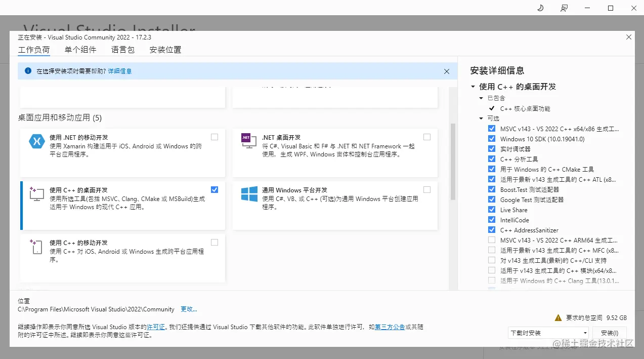Click the workloads list vertical scrollbar

coord(453,162)
